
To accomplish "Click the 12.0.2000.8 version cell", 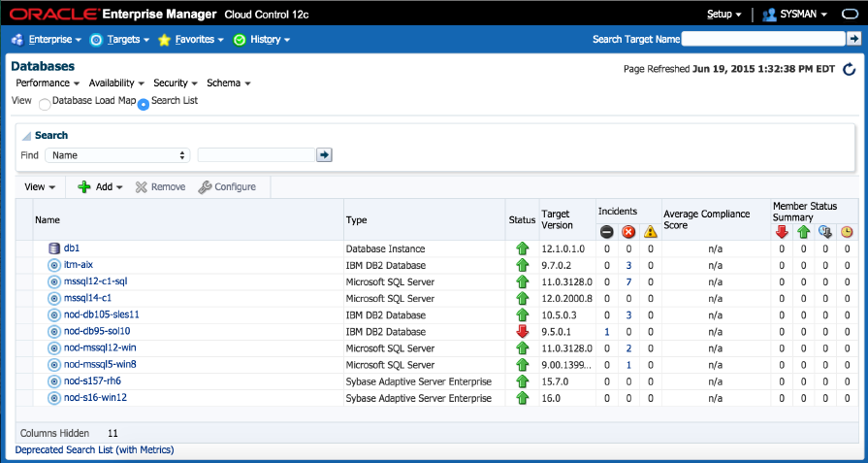I will pyautogui.click(x=566, y=299).
